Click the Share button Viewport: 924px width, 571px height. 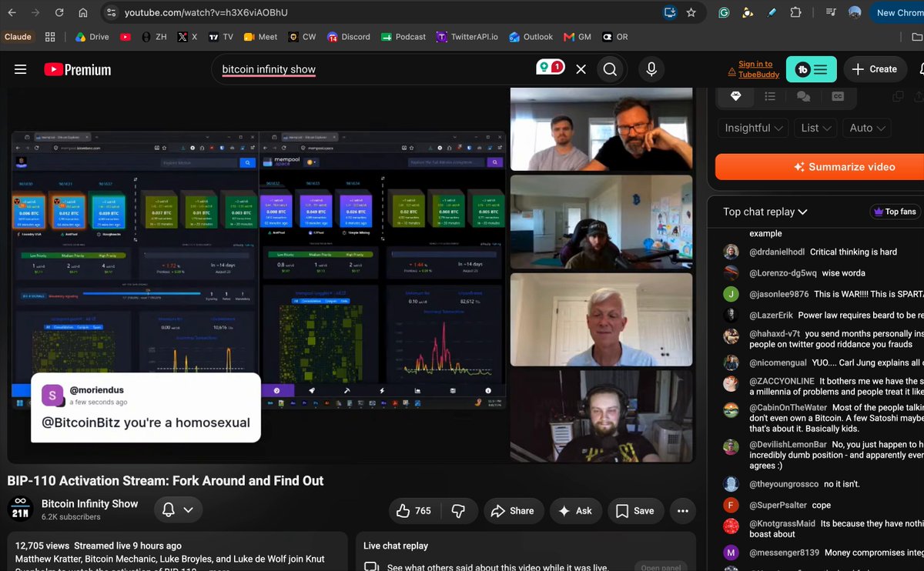[x=513, y=510]
